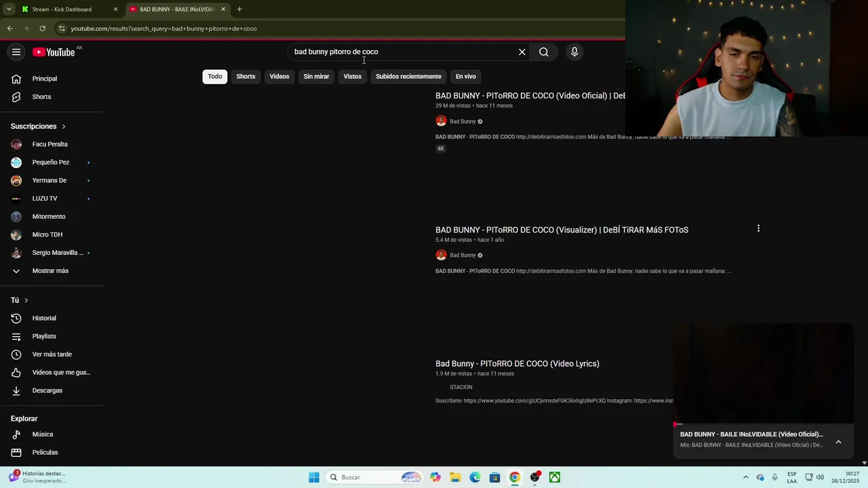This screenshot has width=868, height=488.
Task: Open Facu Peralta subscription channel
Action: (52, 144)
